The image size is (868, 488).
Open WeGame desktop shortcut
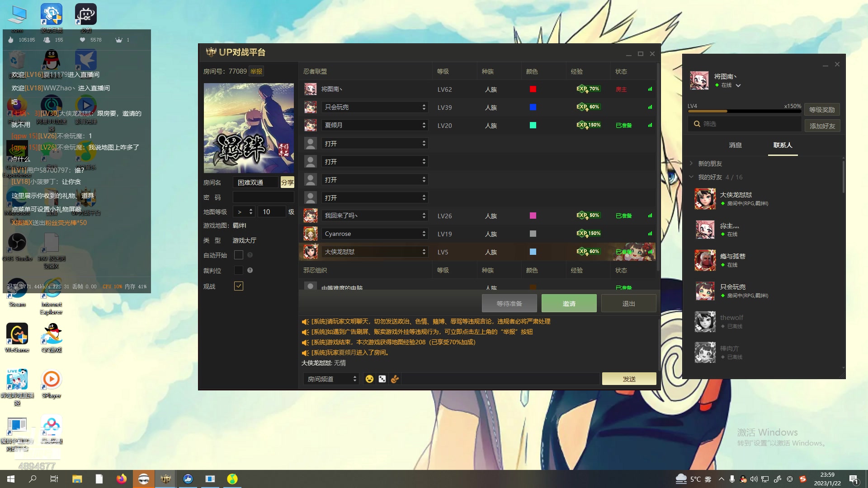point(17,338)
